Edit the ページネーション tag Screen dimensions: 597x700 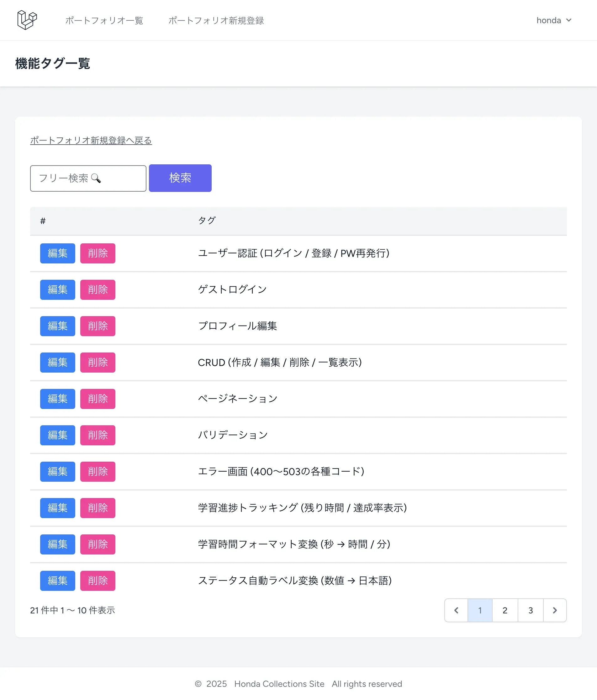point(58,399)
